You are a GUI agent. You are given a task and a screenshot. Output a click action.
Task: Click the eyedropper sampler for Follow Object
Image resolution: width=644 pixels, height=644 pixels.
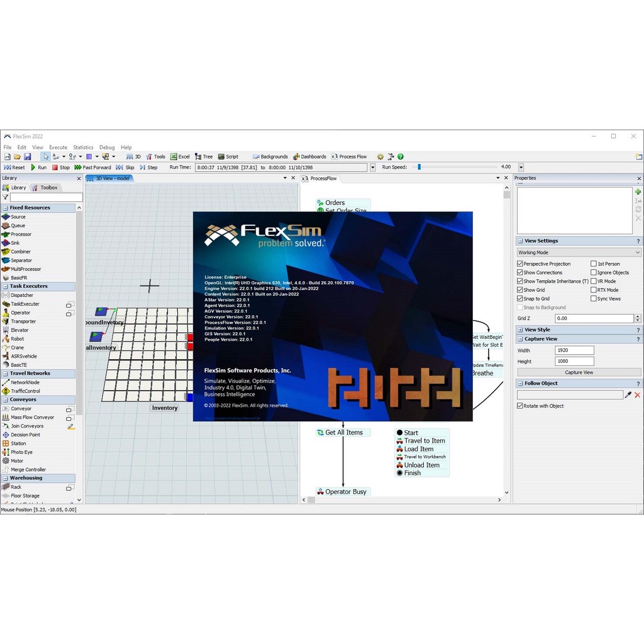pos(628,395)
